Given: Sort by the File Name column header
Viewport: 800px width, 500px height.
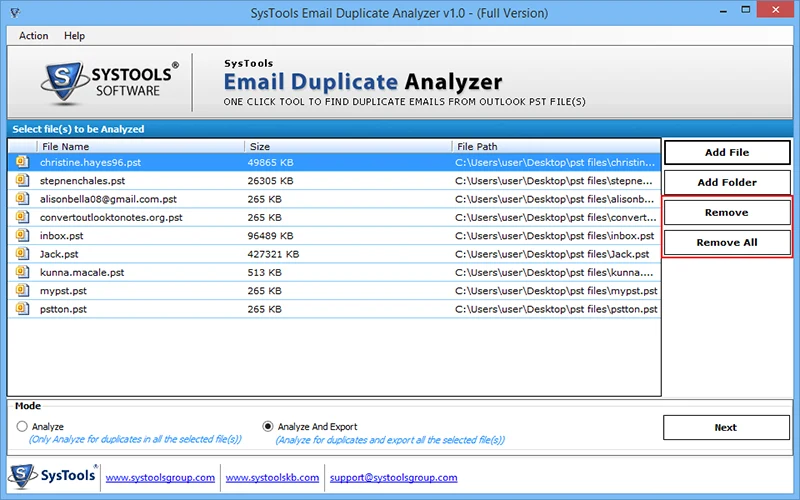Looking at the screenshot, I should (x=140, y=146).
